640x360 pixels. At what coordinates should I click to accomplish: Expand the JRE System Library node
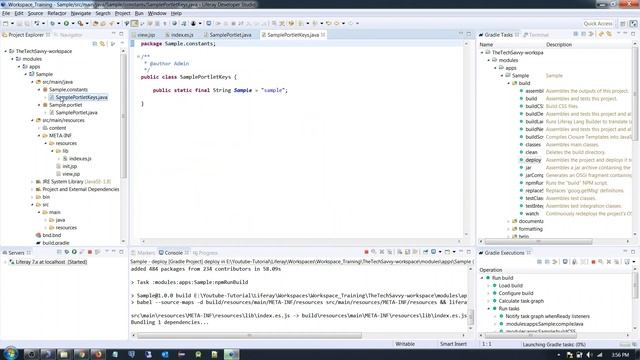pyautogui.click(x=32, y=182)
